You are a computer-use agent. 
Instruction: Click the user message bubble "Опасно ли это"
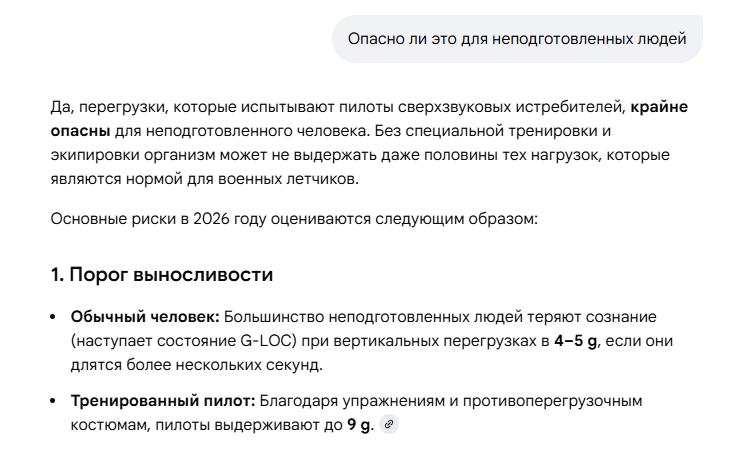coord(516,39)
